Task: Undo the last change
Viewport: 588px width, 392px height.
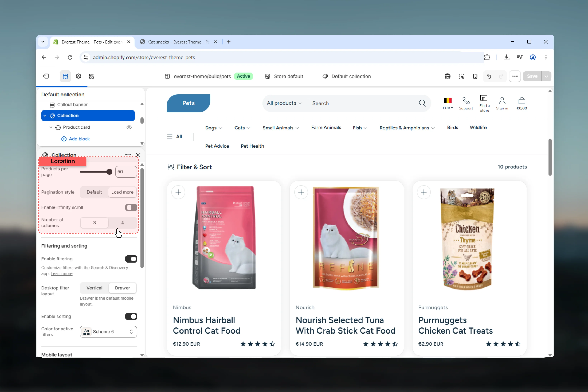Action: (489, 76)
